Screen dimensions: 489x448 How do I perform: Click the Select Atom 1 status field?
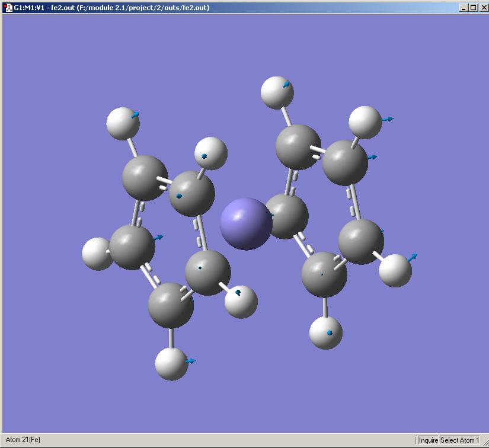pyautogui.click(x=460, y=440)
